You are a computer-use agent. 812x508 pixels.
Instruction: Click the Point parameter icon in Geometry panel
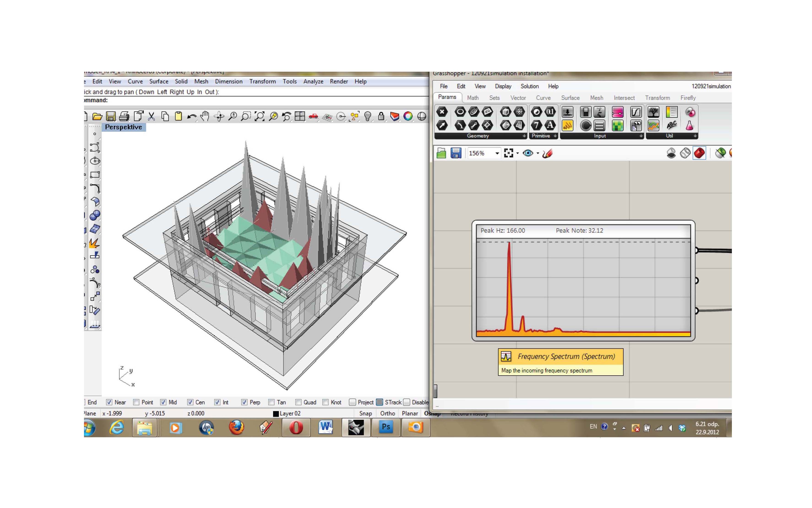442,112
